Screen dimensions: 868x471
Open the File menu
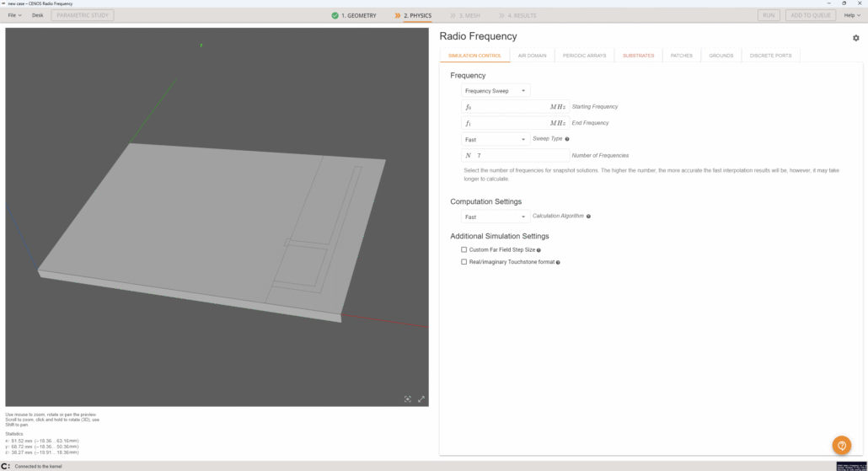tap(14, 15)
